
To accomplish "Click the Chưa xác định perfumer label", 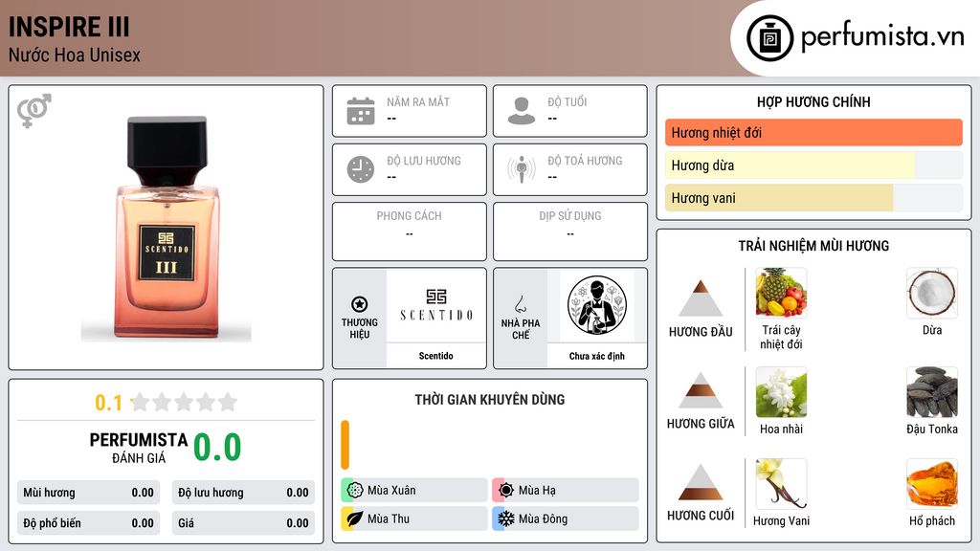I will tap(597, 356).
